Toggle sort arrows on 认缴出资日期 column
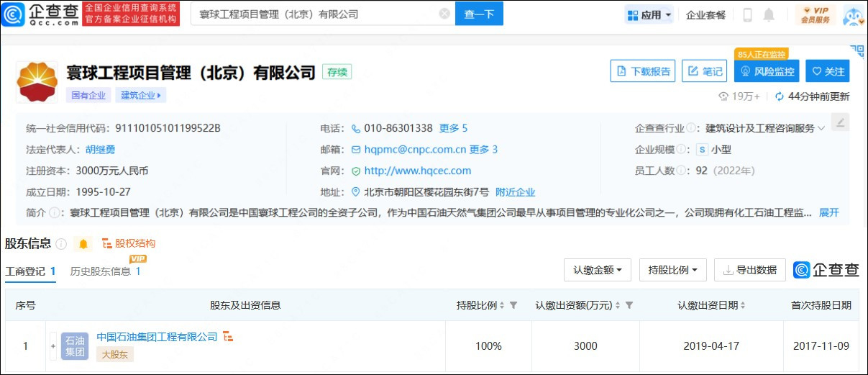Viewport: 868px width, 375px height. (x=743, y=305)
